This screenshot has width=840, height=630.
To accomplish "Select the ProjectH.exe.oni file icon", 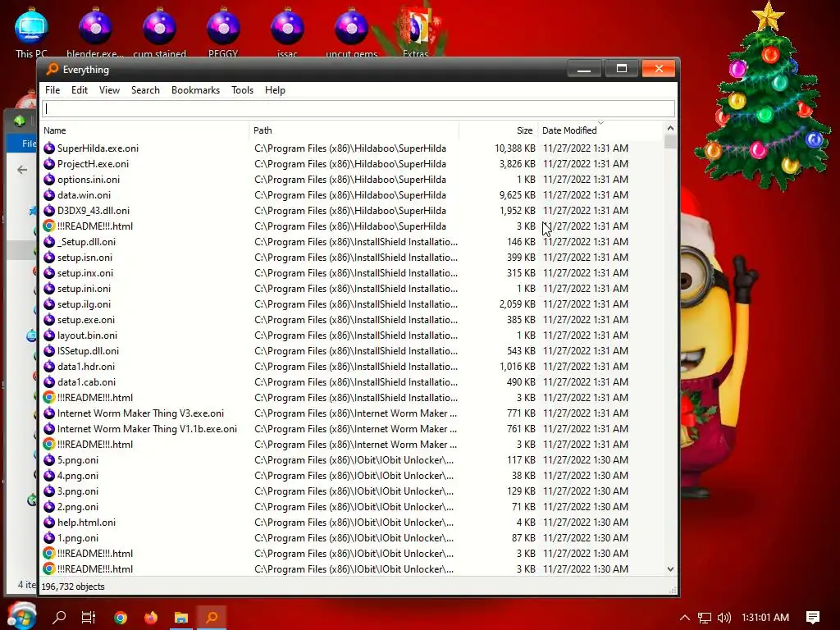I will coord(49,164).
